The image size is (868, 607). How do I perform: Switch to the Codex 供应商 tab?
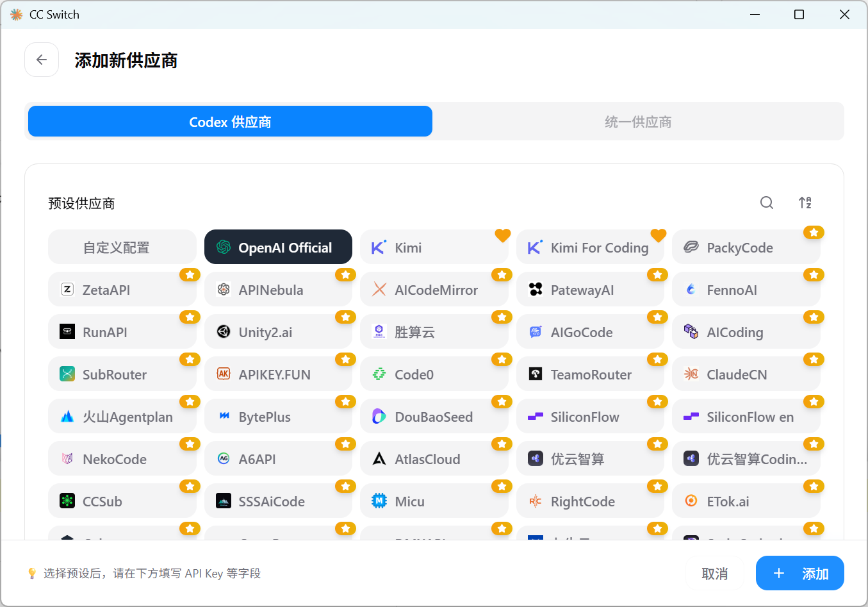230,121
